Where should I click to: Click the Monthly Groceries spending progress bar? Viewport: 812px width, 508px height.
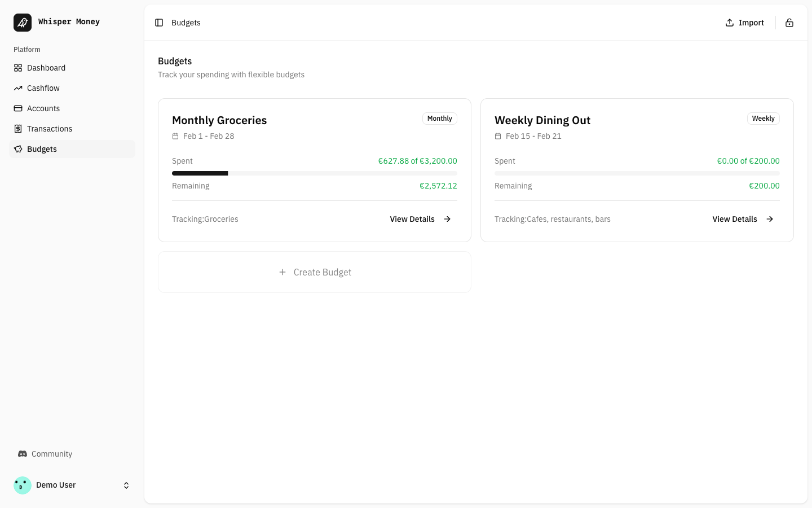coord(314,173)
